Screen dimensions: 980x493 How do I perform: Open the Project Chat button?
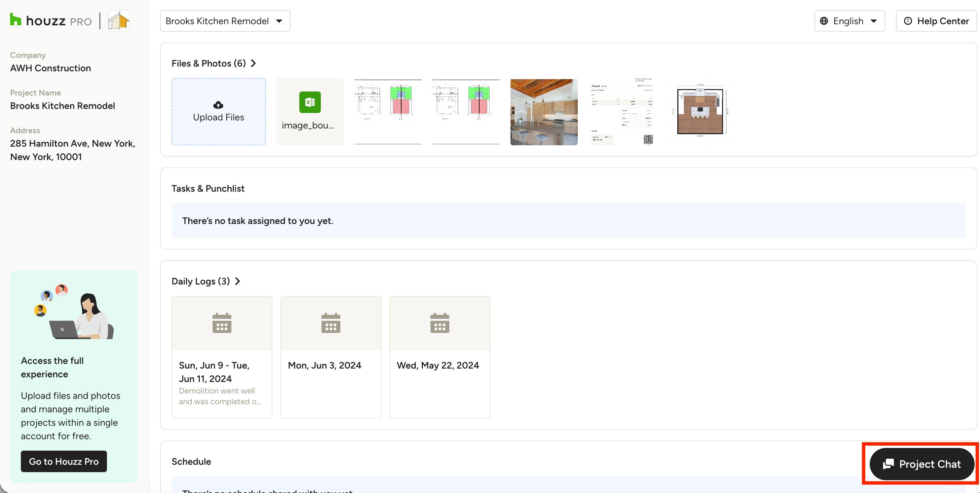tap(921, 464)
